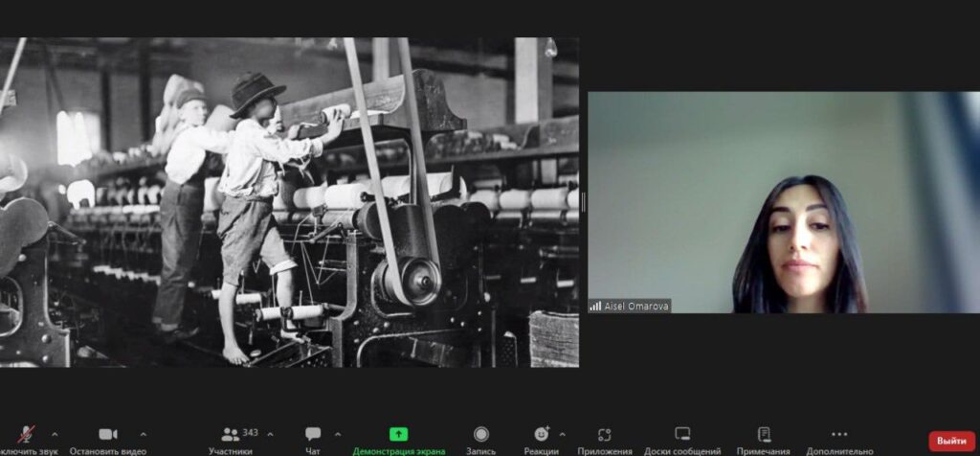Open the Чат chat panel
This screenshot has width=980, height=456.
[312, 436]
